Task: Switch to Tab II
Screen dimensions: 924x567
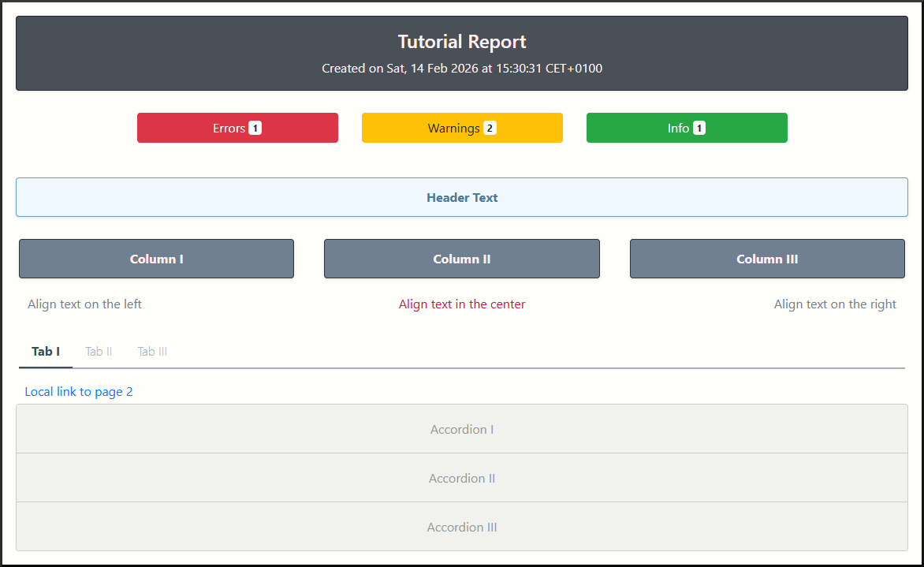Action: tap(99, 352)
